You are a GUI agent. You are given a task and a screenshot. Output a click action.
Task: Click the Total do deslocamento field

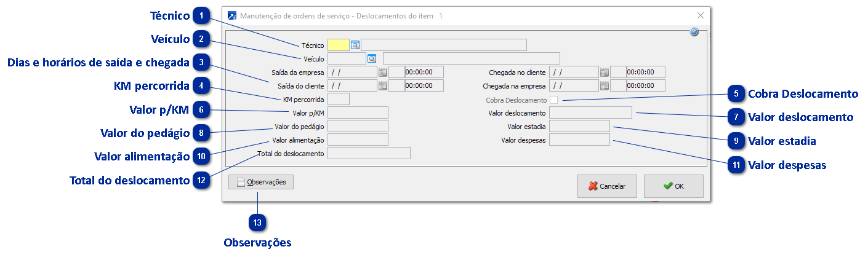point(369,153)
